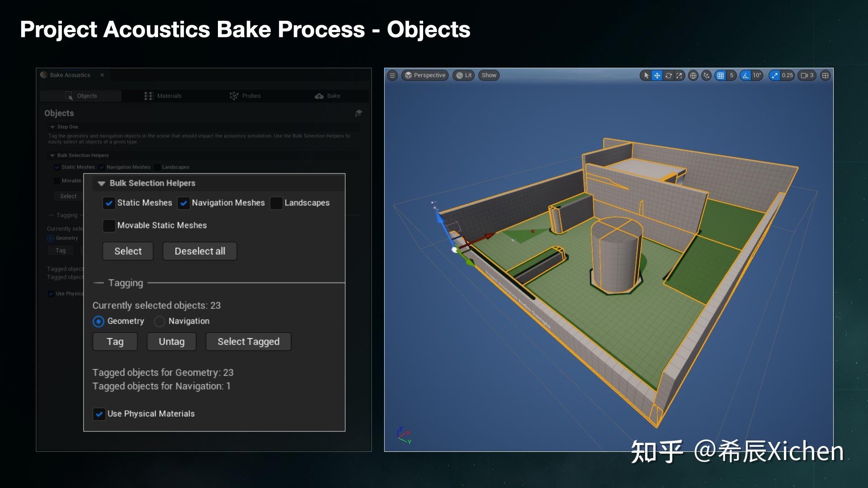Switch to the Probes tab
Viewport: 868px width, 488px height.
pyautogui.click(x=245, y=96)
